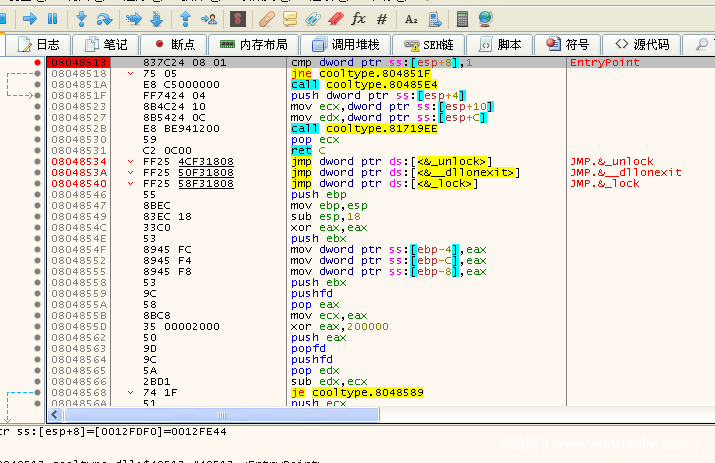Select the SEH链 tab

(429, 45)
